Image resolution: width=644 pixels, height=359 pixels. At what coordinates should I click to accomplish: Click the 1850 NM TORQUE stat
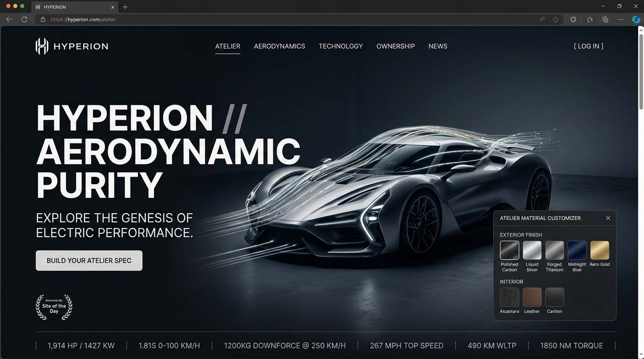(x=571, y=346)
